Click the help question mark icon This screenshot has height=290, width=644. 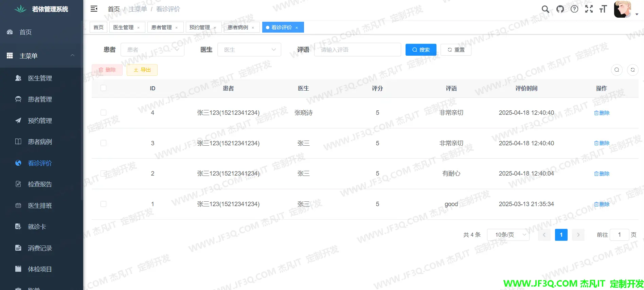pyautogui.click(x=574, y=9)
